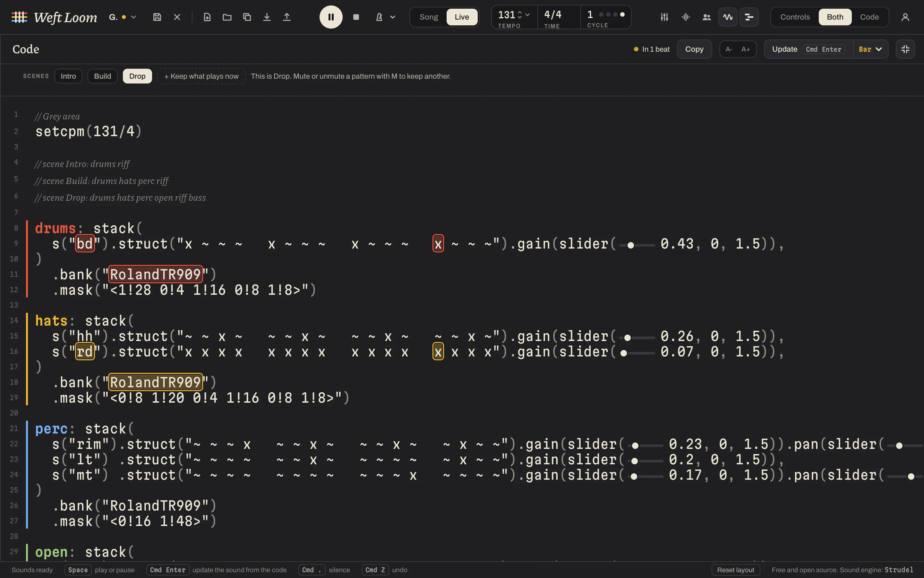Toggle the timeline bars icon
The image size is (924, 578).
coord(749,17)
